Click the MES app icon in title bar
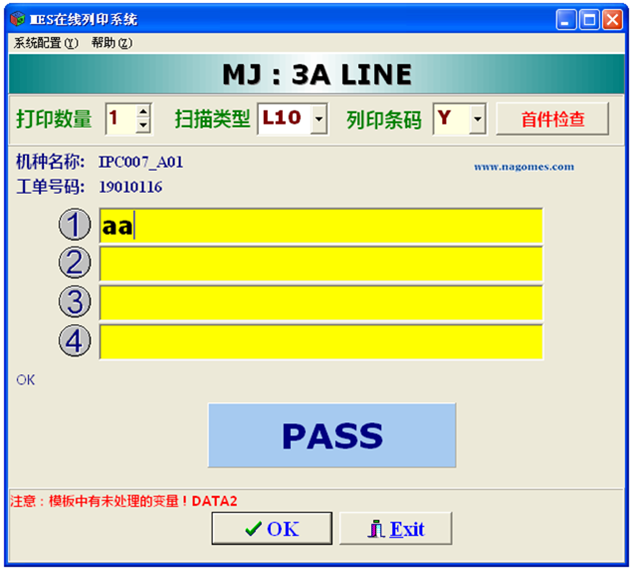 [16, 19]
